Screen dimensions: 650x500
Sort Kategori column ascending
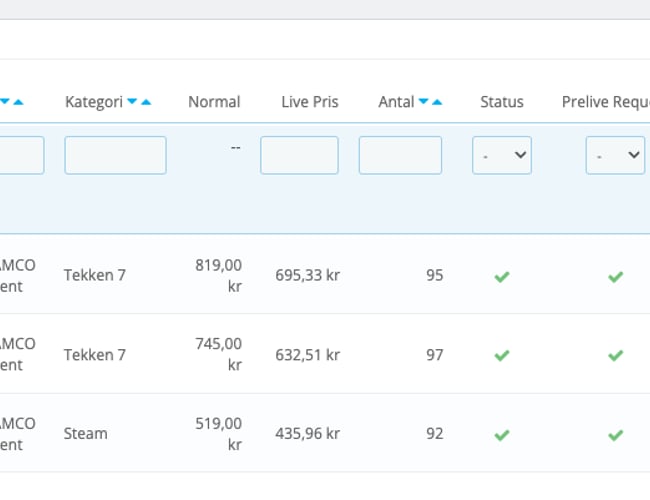click(x=146, y=102)
